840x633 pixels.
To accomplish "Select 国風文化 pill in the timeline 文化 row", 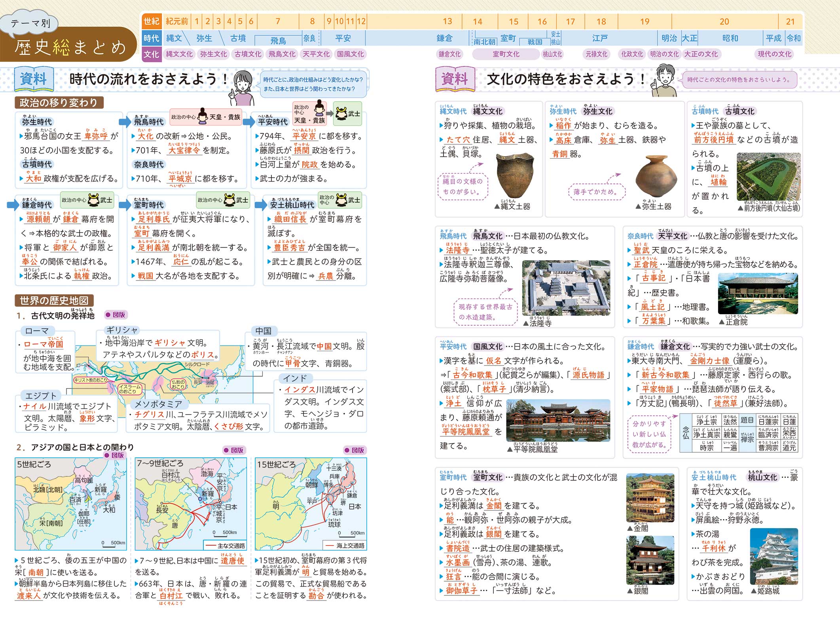I will pos(350,54).
